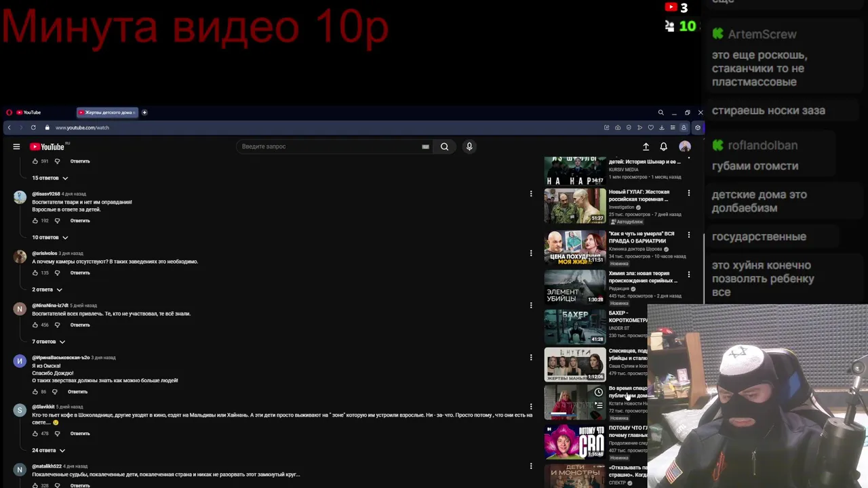868x488 pixels.
Task: Like the comment by @tisasv9268
Action: (x=35, y=220)
